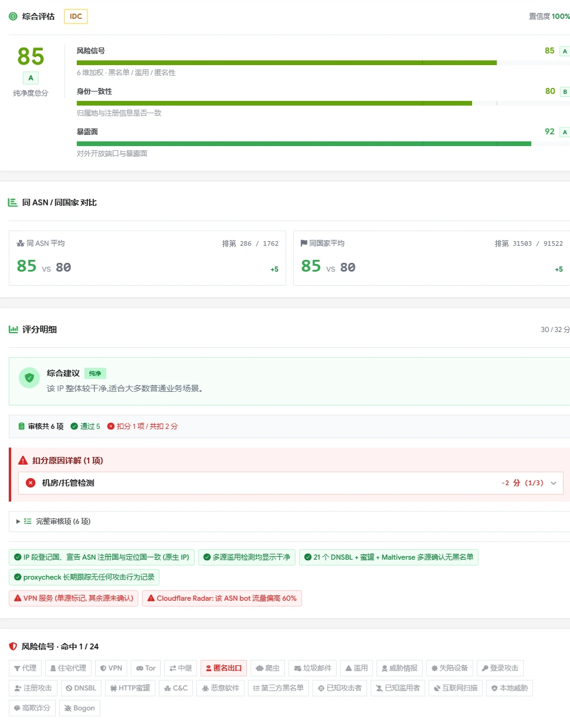Select the Tor risk signal chip
Viewport: 570px width, 728px height.
pyautogui.click(x=146, y=668)
